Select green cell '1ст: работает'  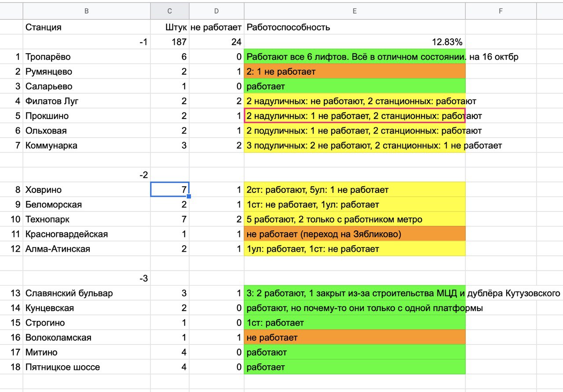355,323
